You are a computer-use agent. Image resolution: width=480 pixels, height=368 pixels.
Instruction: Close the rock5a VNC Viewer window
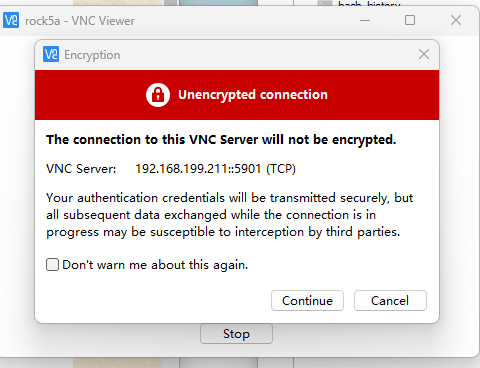(456, 20)
